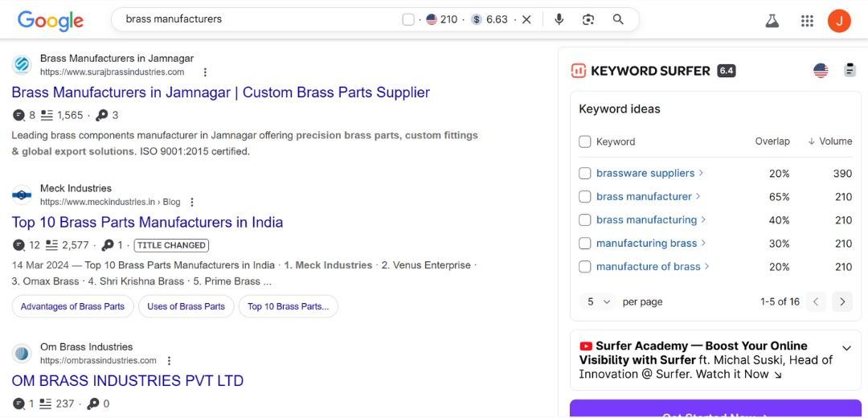Open Google apps grid
Image resolution: width=868 pixels, height=418 pixels.
coord(807,21)
